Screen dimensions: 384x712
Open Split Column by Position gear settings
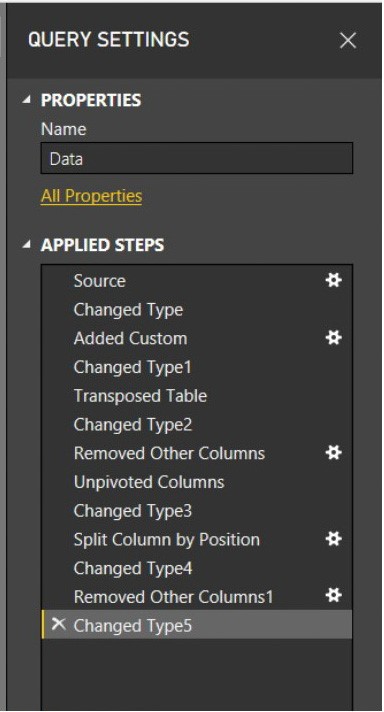pos(334,539)
